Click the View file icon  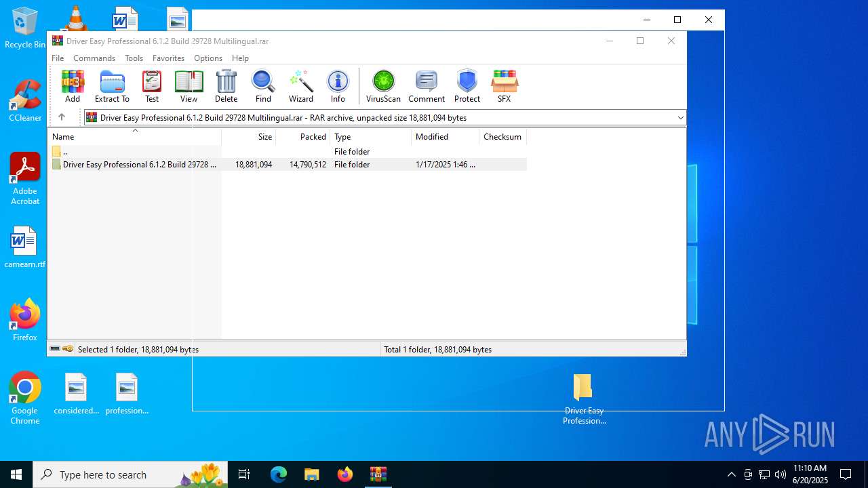(x=189, y=86)
